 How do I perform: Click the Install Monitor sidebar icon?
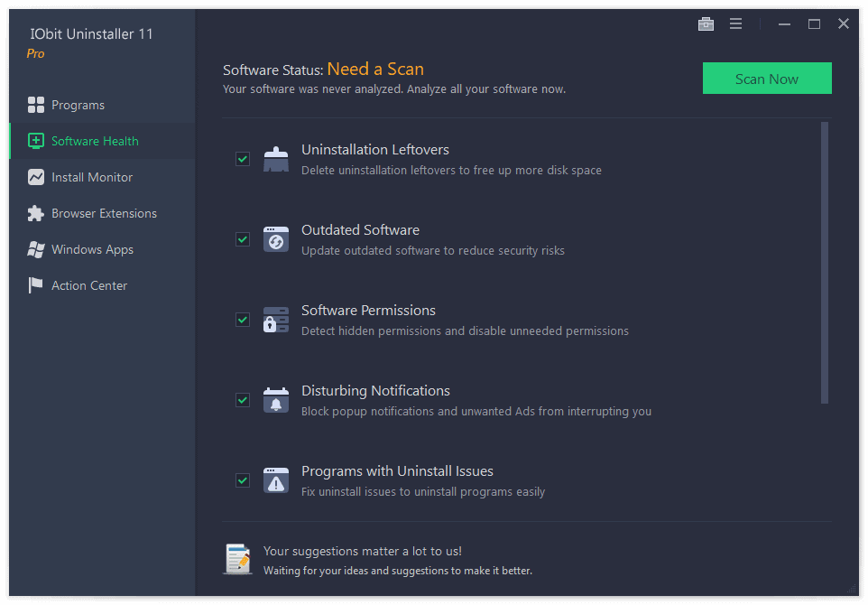point(36,177)
